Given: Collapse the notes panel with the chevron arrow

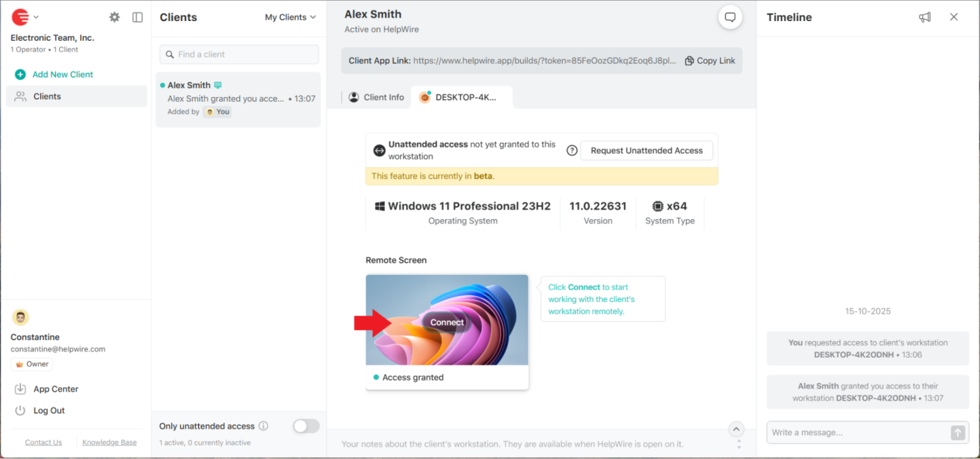Looking at the screenshot, I should coord(736,429).
